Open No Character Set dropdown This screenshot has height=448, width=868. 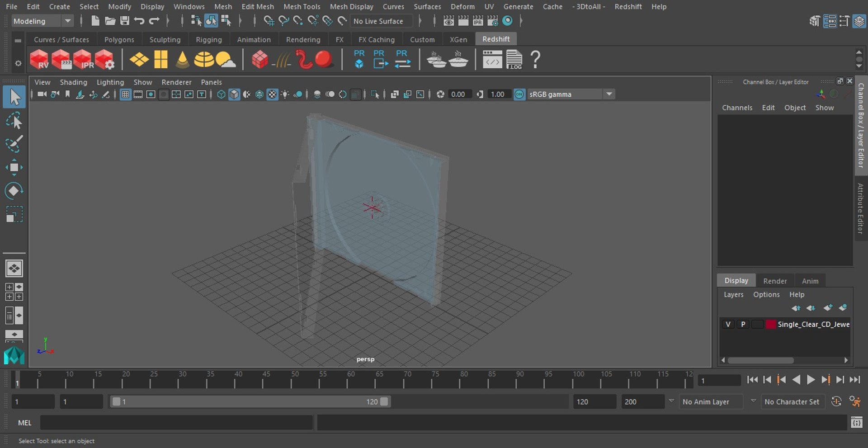793,401
